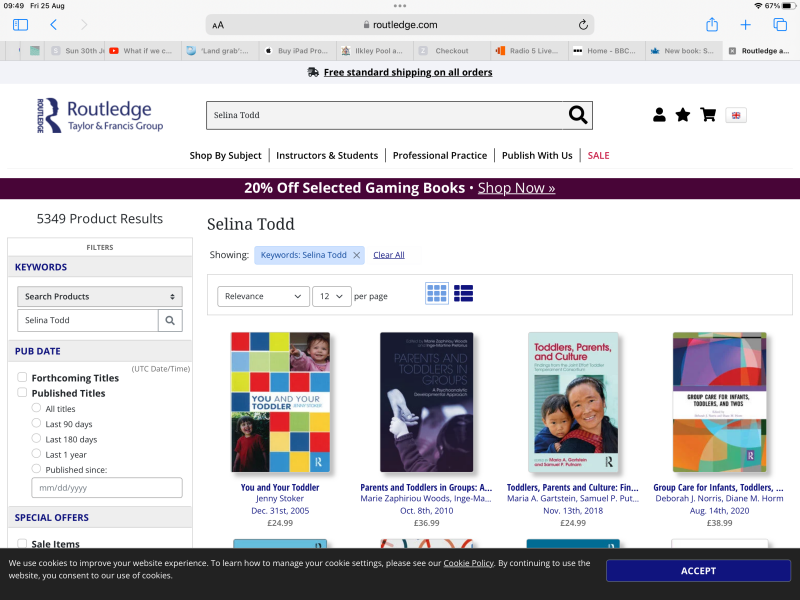Click the mm/dd/yyyy date input field
800x600 pixels.
click(107, 488)
